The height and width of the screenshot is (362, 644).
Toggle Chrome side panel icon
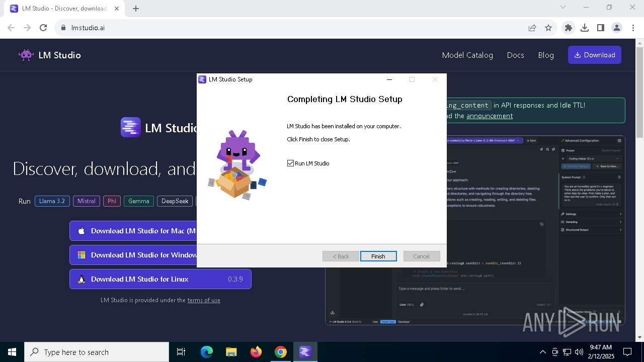pos(601,28)
